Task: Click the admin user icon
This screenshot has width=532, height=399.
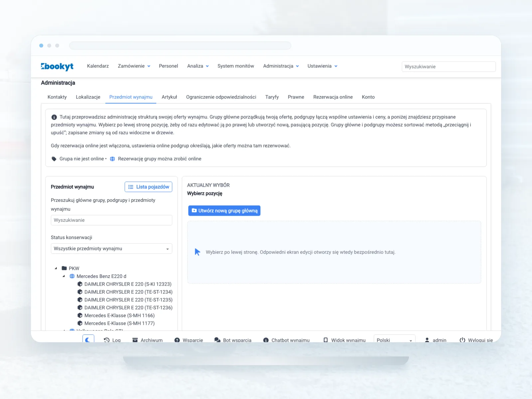Action: click(x=427, y=340)
